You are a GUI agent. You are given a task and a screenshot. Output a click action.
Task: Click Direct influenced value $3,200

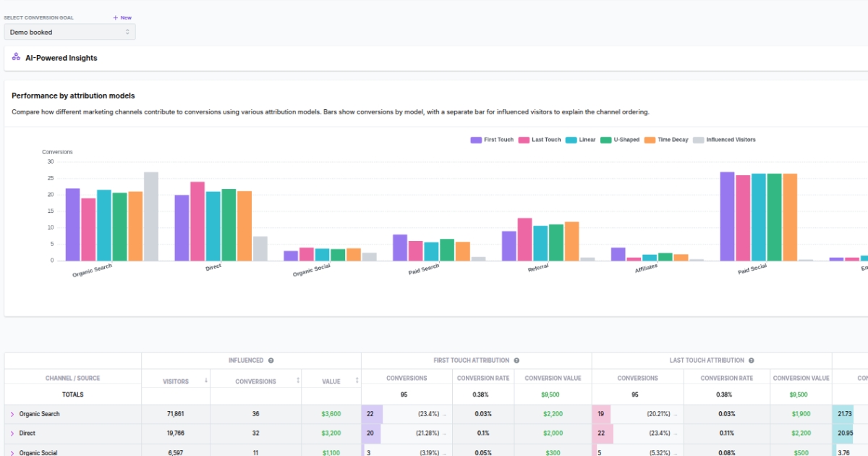click(x=331, y=434)
